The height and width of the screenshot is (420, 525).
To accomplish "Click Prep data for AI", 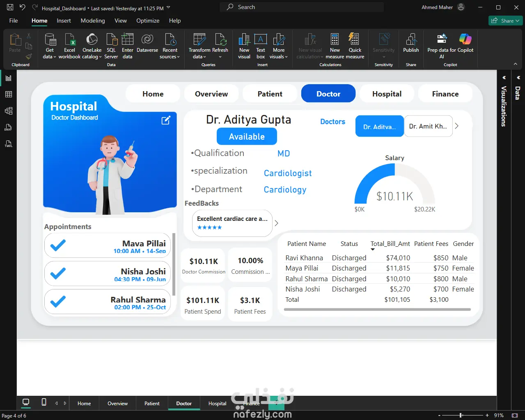I will click(442, 46).
